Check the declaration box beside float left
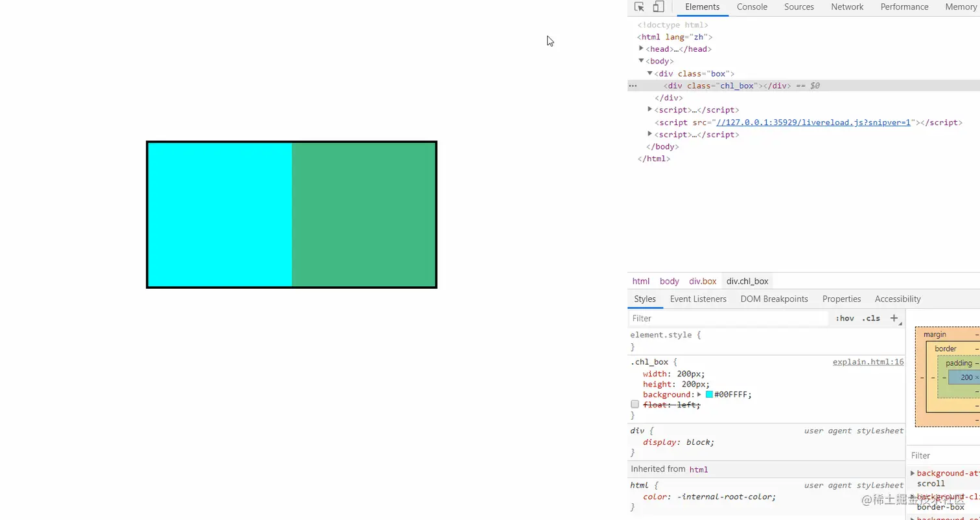This screenshot has height=520, width=980. point(635,403)
